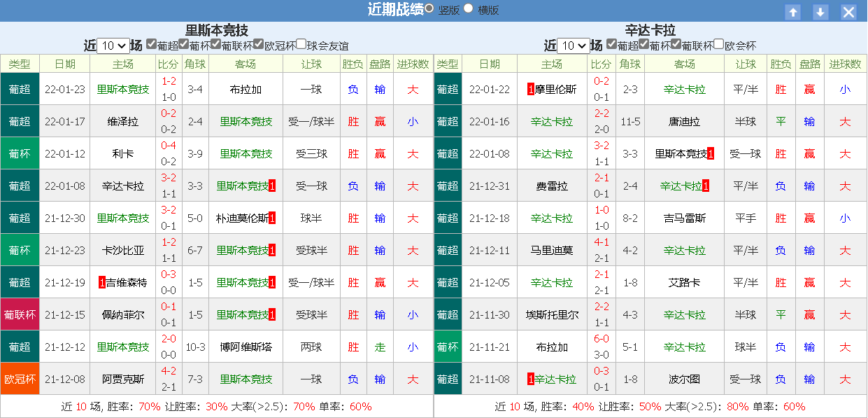The height and width of the screenshot is (418, 868).
Task: Click the up arrow icon in header
Action: point(792,12)
